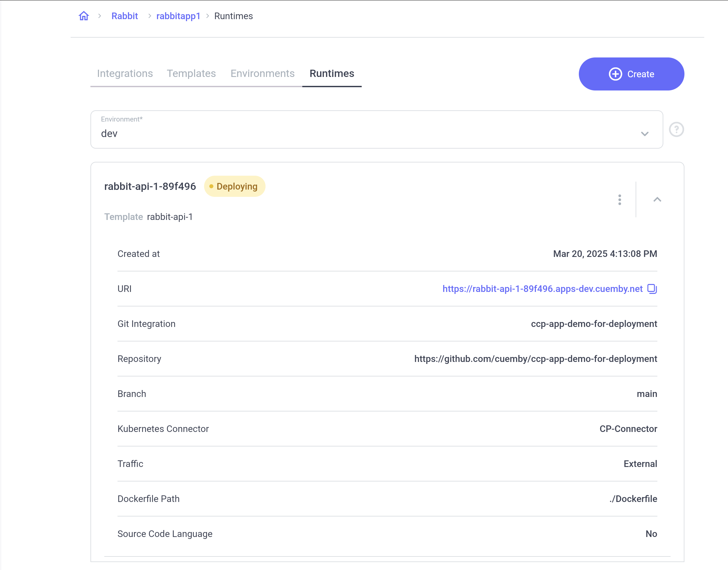The width and height of the screenshot is (728, 570).
Task: Collapse the rabbit-api-1-89f496 runtime card
Action: pyautogui.click(x=657, y=199)
